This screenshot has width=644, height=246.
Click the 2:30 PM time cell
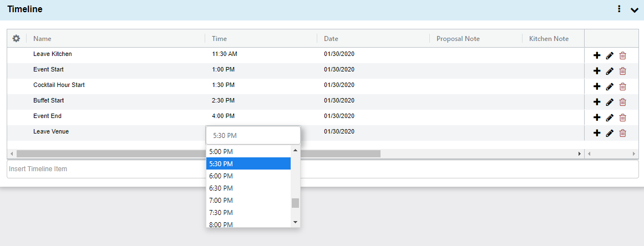tap(224, 100)
